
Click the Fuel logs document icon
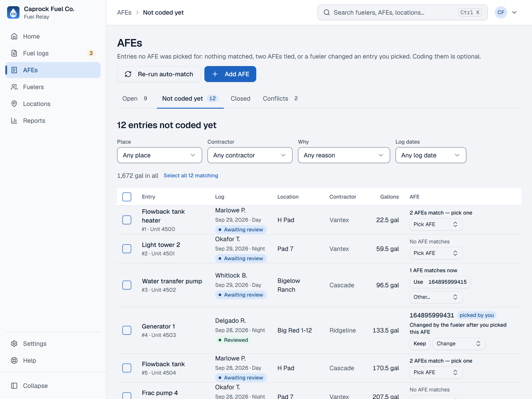pyautogui.click(x=14, y=53)
